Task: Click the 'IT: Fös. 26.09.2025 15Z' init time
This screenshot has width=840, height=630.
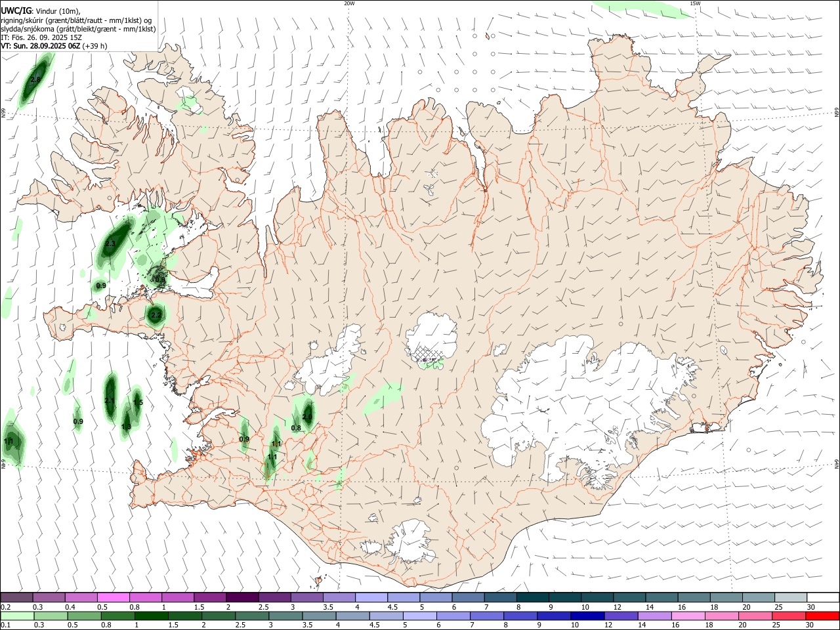Action: [x=41, y=37]
